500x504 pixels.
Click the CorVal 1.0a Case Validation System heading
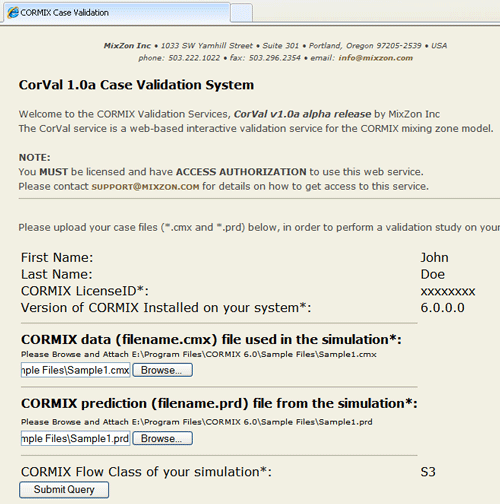136,85
